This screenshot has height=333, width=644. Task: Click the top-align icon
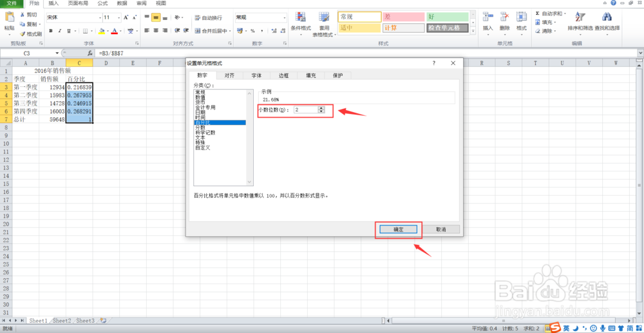click(147, 17)
